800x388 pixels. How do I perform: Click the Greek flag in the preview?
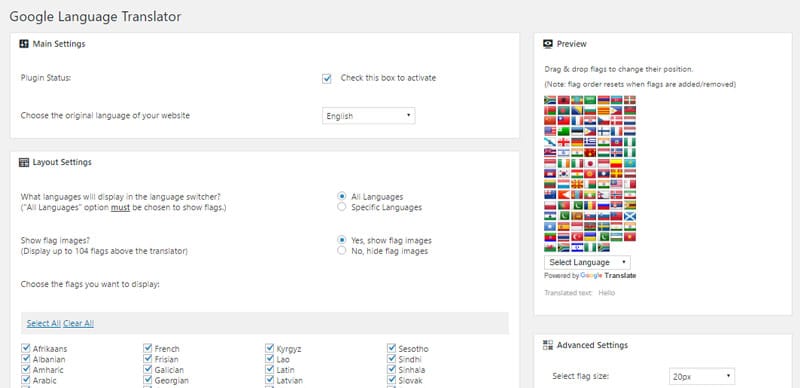590,142
